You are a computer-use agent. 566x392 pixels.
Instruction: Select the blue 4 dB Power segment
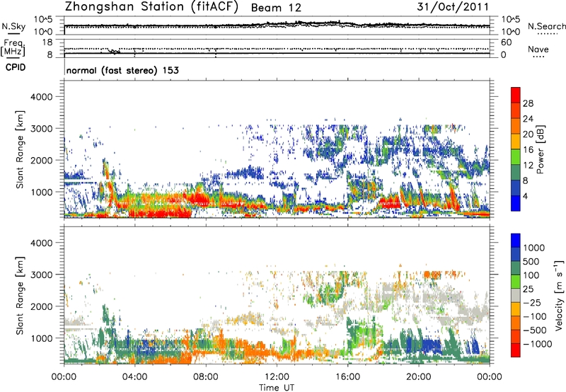click(516, 203)
